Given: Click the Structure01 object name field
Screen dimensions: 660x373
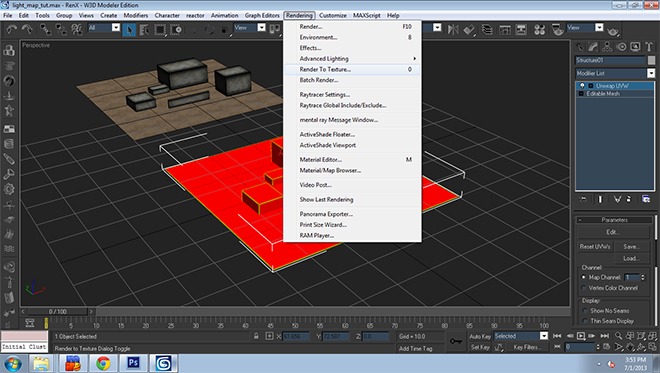Looking at the screenshot, I should pyautogui.click(x=610, y=60).
